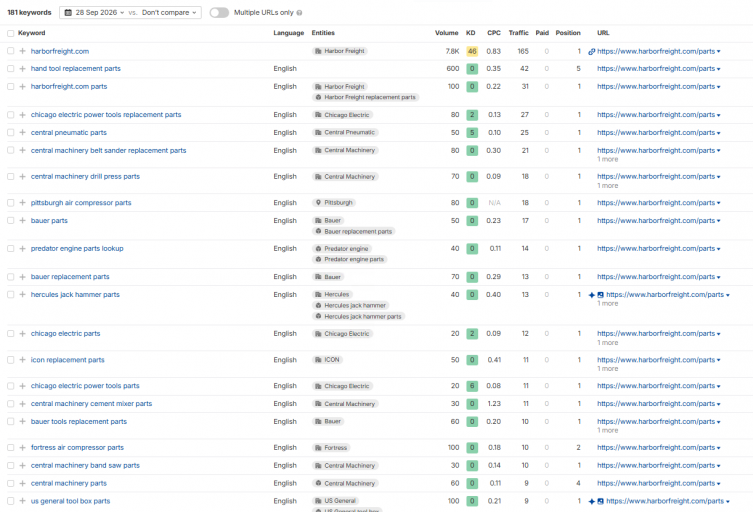The height and width of the screenshot is (512, 753).
Task: Click the Predator engine parts entity tag
Action: (350, 259)
